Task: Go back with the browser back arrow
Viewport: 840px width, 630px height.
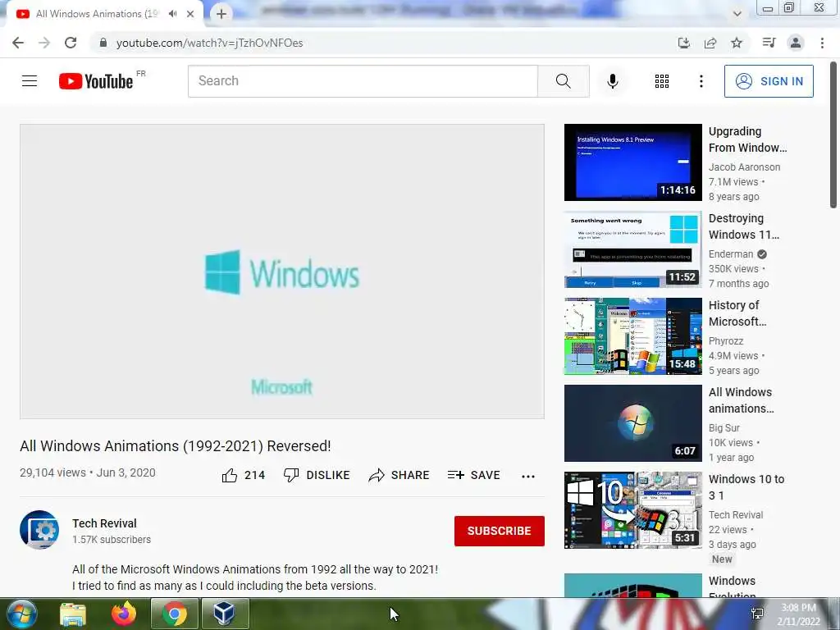Action: (18, 43)
